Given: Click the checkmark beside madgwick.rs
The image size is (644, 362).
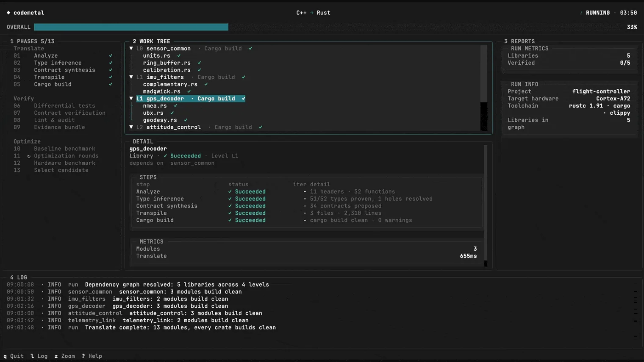Looking at the screenshot, I should coord(189,92).
